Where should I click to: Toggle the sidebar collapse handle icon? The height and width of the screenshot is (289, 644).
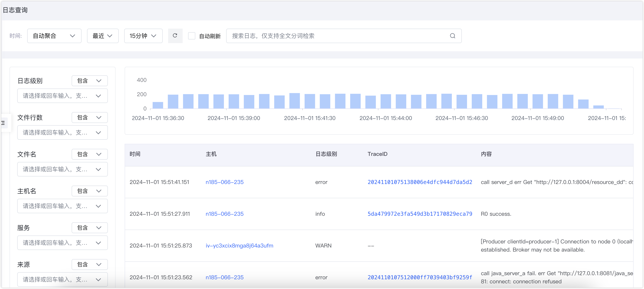3,123
